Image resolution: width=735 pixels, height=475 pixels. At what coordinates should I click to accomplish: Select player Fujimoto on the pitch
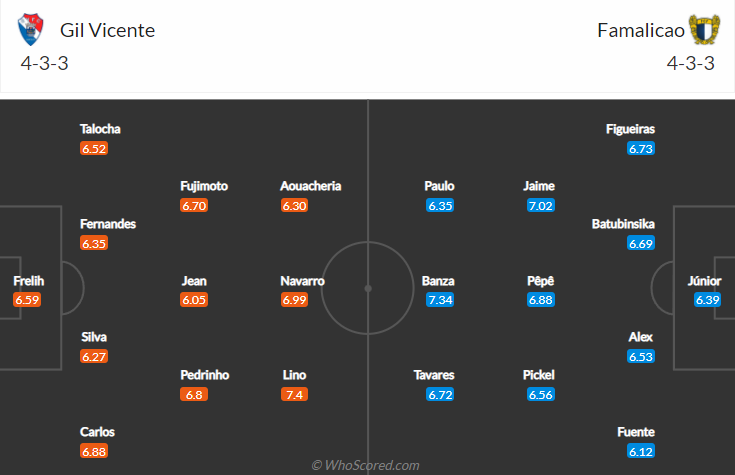pos(204,186)
